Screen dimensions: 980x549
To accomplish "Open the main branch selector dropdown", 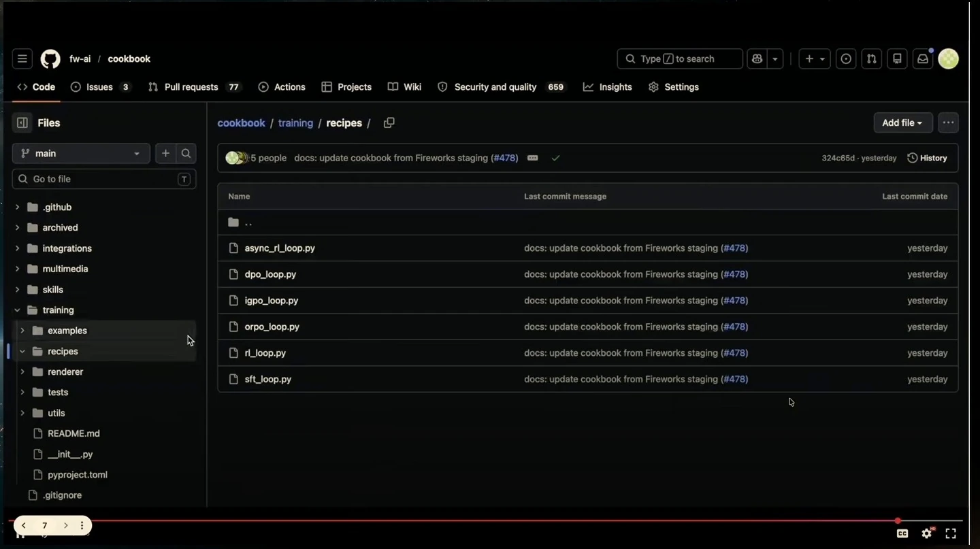I will (80, 154).
